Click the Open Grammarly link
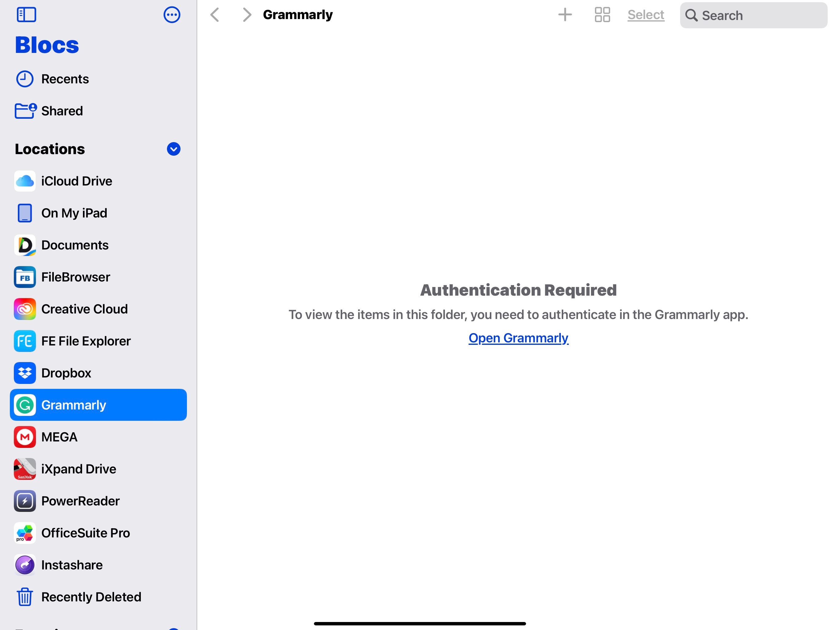Image resolution: width=840 pixels, height=630 pixels. click(518, 338)
